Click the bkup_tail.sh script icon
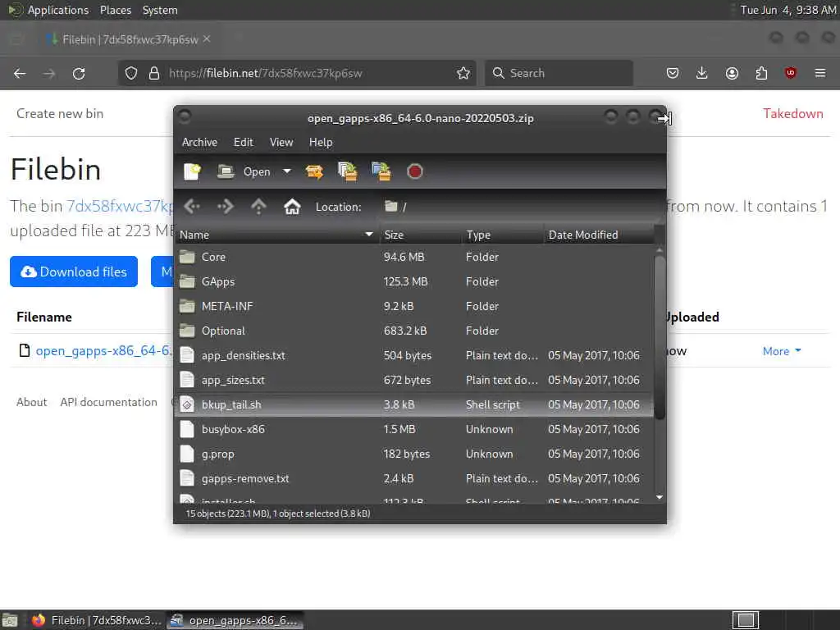 click(x=187, y=405)
